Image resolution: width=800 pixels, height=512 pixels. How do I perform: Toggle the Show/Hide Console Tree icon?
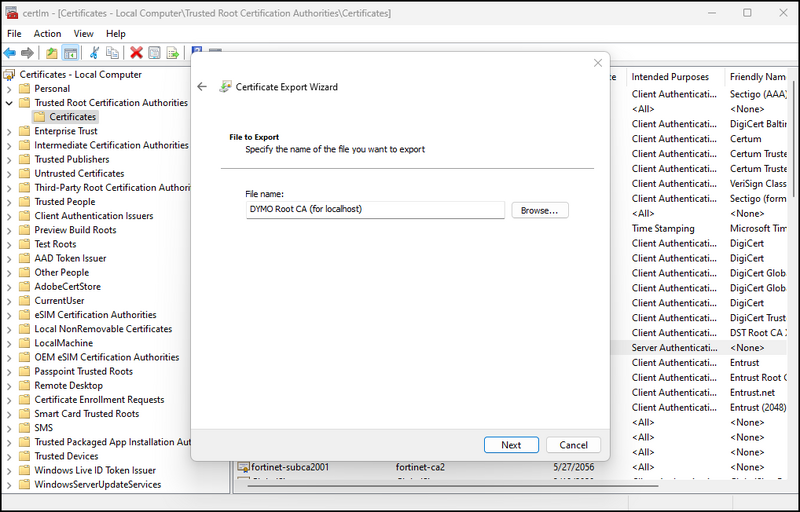click(71, 53)
